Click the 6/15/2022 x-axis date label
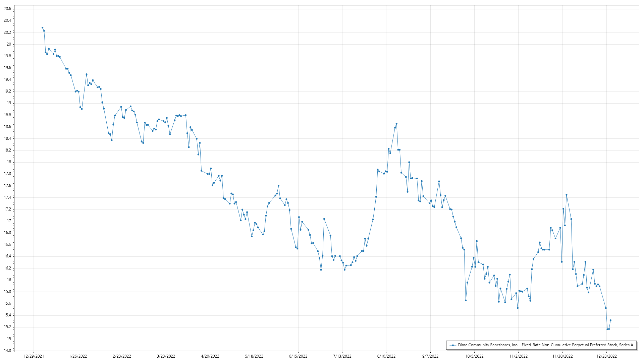Image resolution: width=644 pixels, height=362 pixels. point(298,356)
